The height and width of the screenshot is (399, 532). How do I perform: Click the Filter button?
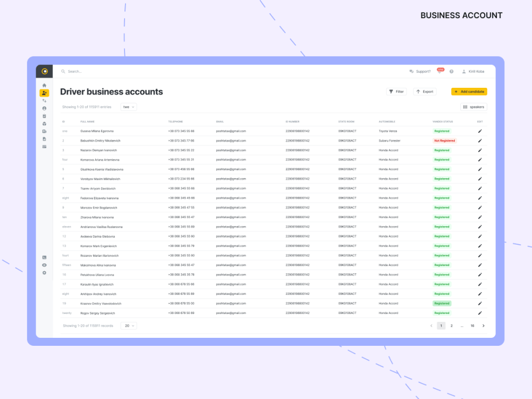click(x=396, y=92)
